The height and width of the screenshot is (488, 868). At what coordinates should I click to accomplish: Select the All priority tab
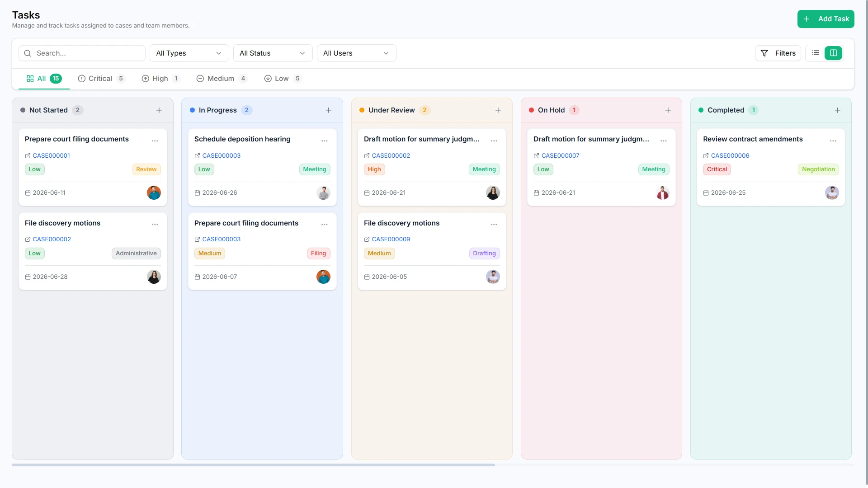tap(44, 79)
